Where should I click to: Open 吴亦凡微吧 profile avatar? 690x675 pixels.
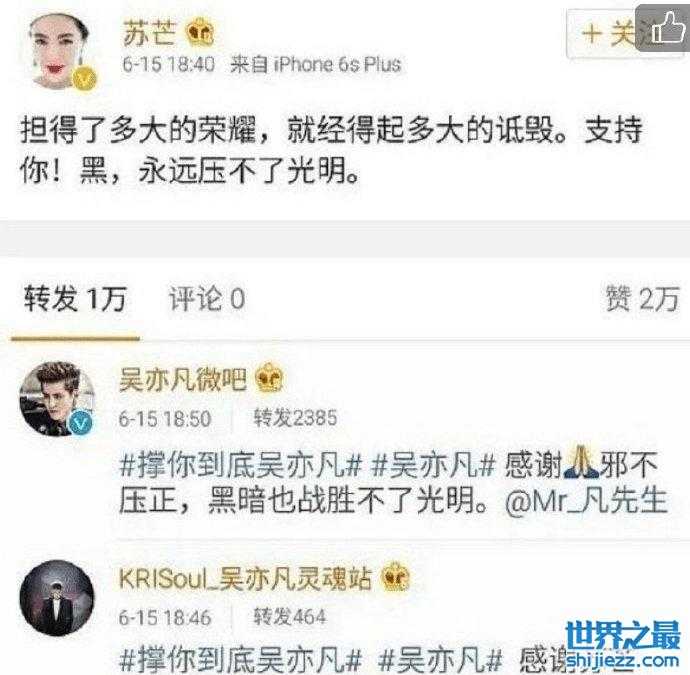[x=56, y=399]
